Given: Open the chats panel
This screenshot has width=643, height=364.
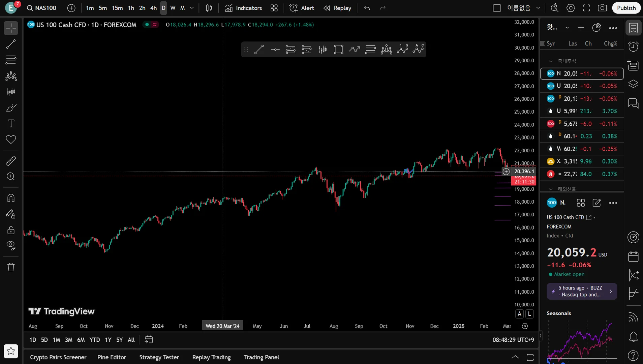Looking at the screenshot, I should pos(634,103).
